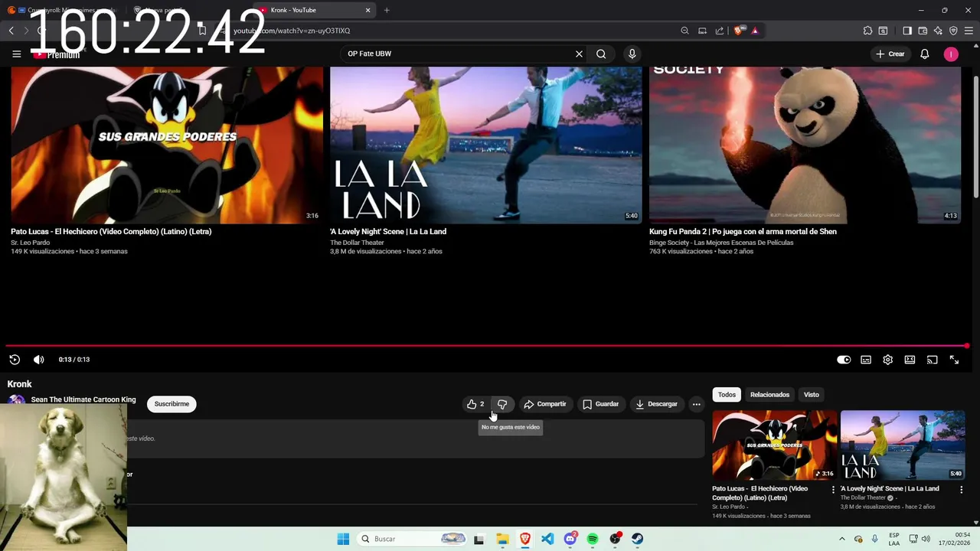The width and height of the screenshot is (980, 551).
Task: Open Windows Start menu
Action: [343, 539]
